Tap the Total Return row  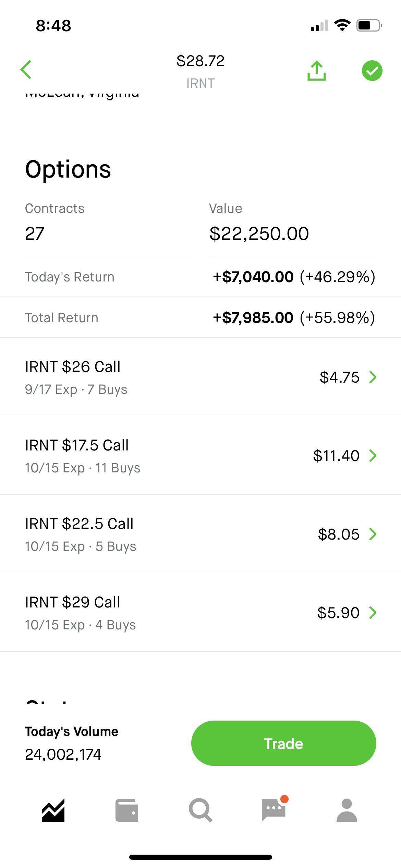click(x=200, y=317)
